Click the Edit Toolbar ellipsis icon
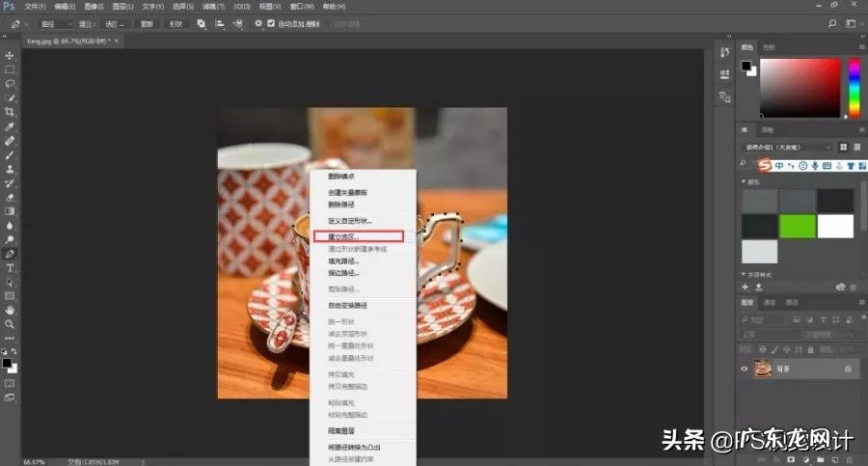 (x=10, y=338)
